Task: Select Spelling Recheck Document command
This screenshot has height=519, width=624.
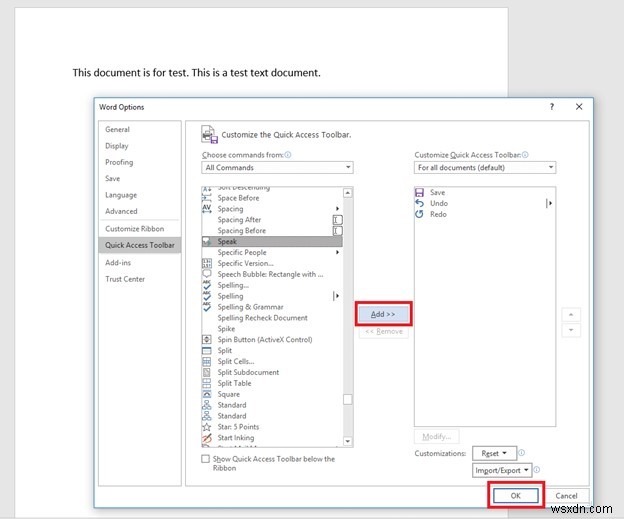Action: tap(272, 318)
